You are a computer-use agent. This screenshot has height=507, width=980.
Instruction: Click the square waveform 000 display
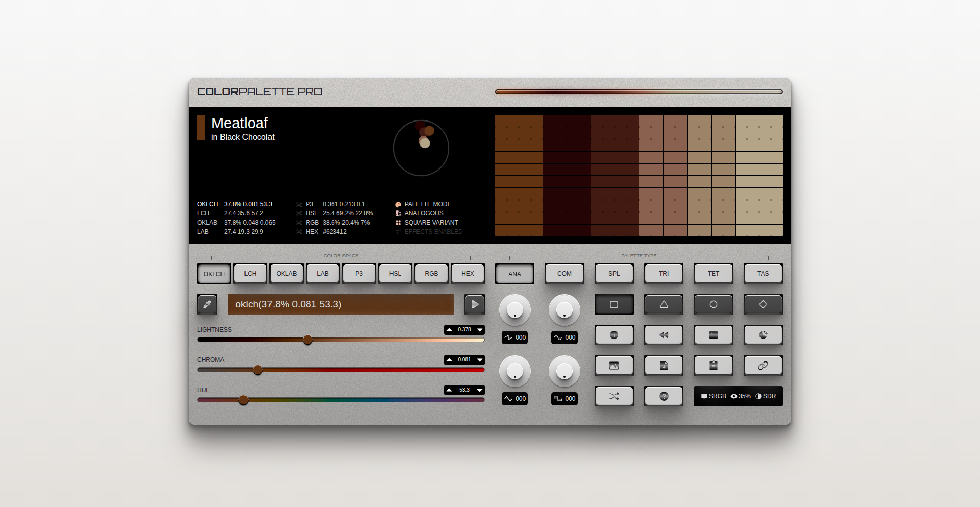[x=565, y=399]
